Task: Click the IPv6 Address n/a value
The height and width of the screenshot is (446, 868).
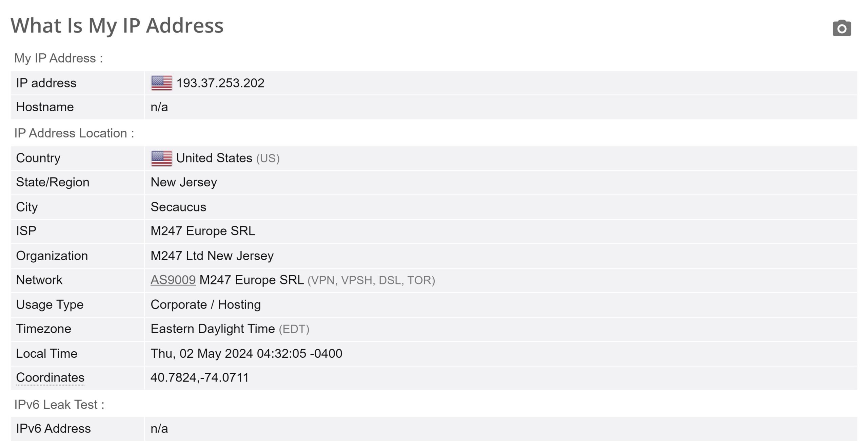Action: point(159,429)
